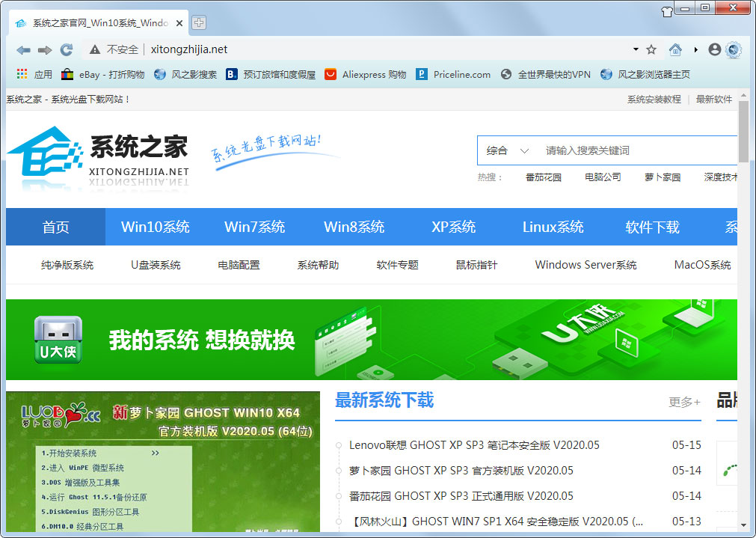Click the browser back arrow
The image size is (756, 538).
coord(23,49)
